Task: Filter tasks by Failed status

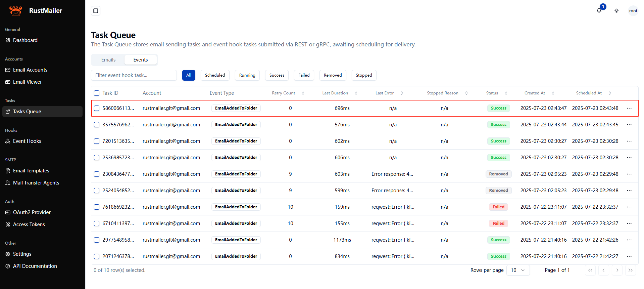Action: (x=304, y=75)
